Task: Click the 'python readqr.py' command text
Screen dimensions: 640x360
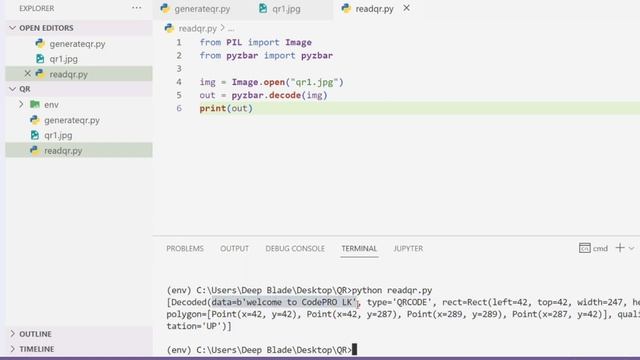Action: [392, 291]
